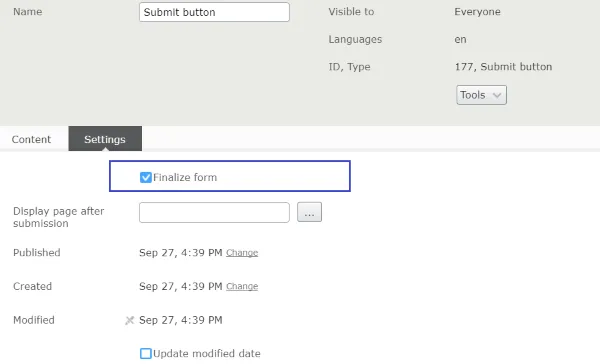Click the Created label
Image resolution: width=600 pixels, height=364 pixels.
(x=33, y=286)
